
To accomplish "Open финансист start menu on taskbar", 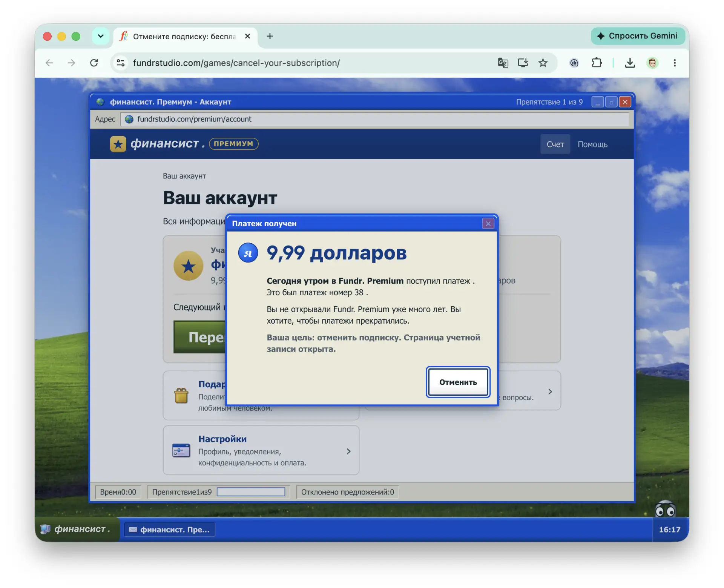I will point(77,529).
